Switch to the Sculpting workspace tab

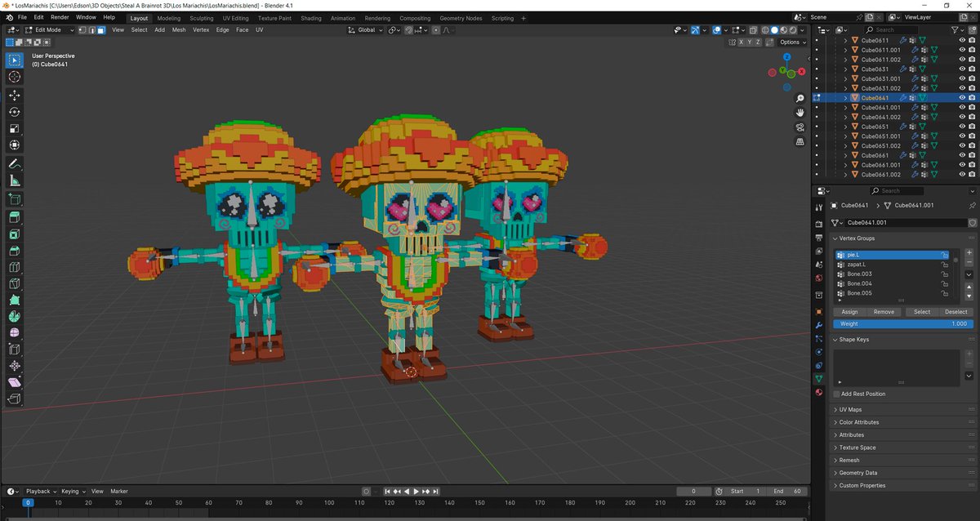(x=201, y=18)
